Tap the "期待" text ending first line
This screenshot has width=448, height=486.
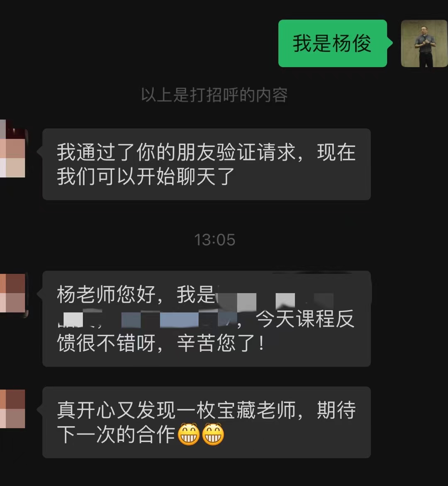coord(336,410)
